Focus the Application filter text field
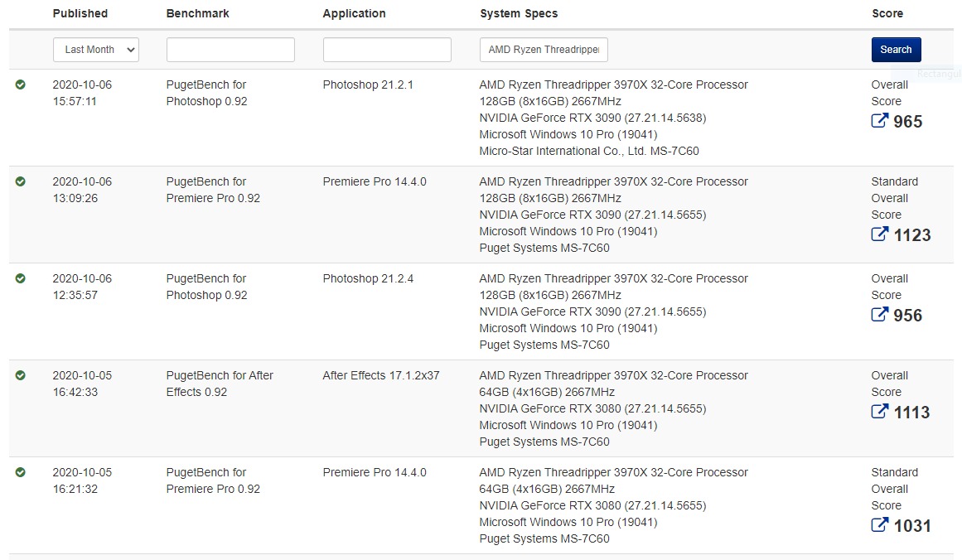Image resolution: width=962 pixels, height=560 pixels. tap(387, 50)
